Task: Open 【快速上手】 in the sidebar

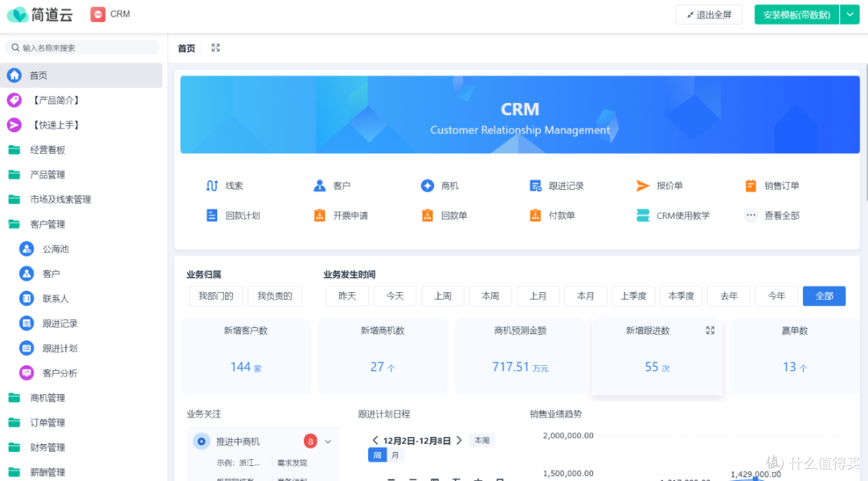Action: point(82,125)
